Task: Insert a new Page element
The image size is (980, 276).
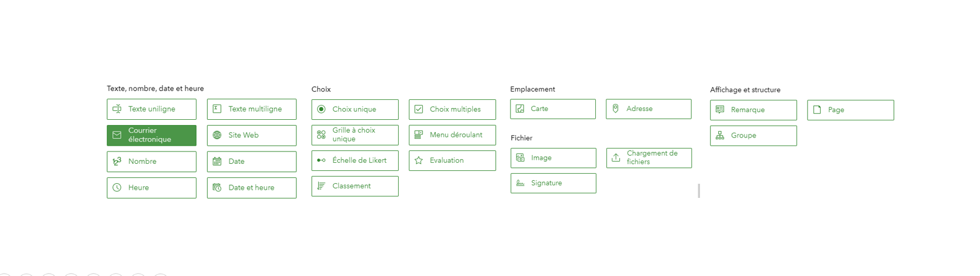Action: (x=851, y=110)
